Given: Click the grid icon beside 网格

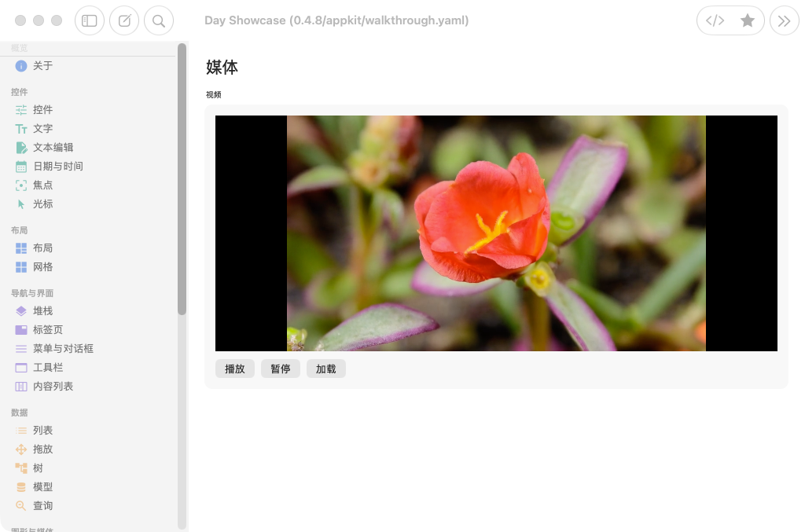Looking at the screenshot, I should [21, 267].
